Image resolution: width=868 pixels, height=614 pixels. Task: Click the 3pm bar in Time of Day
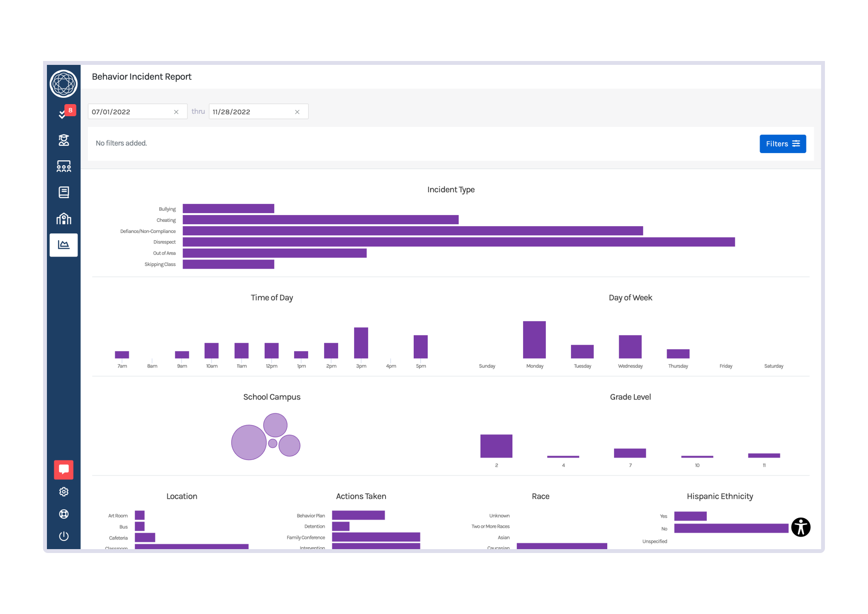[x=361, y=343]
